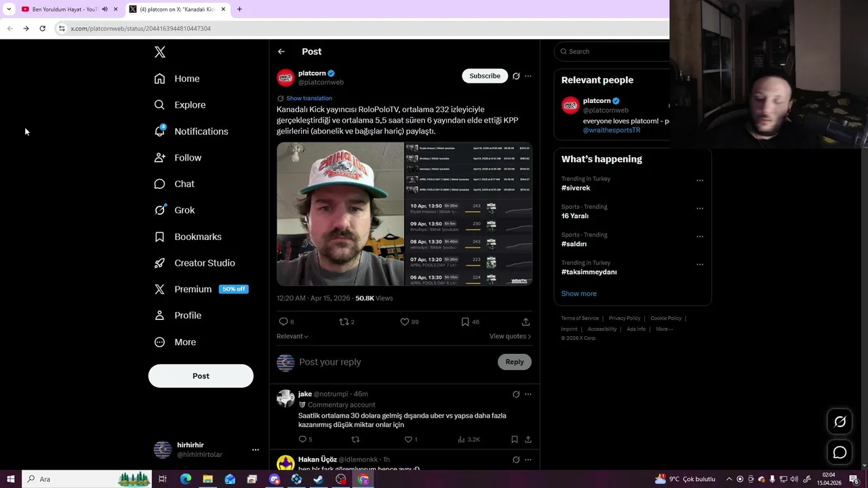Open the More menu in sidebar
Viewport: 868px width, 488px height.
(175, 342)
